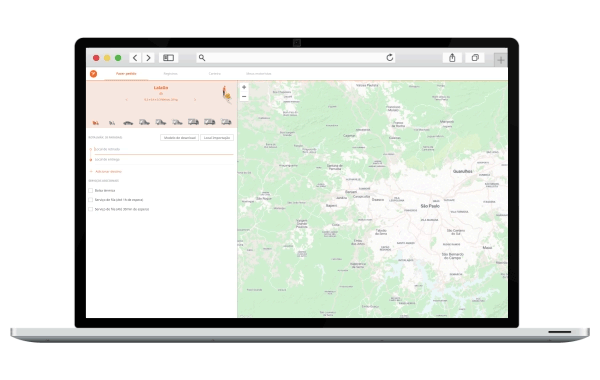
Task: Zoom out on the map
Action: [244, 96]
